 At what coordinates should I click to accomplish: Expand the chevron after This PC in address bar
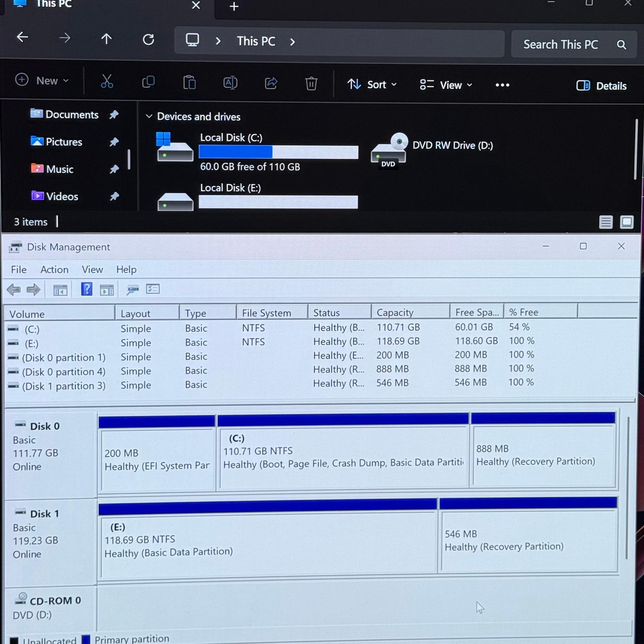(x=292, y=42)
